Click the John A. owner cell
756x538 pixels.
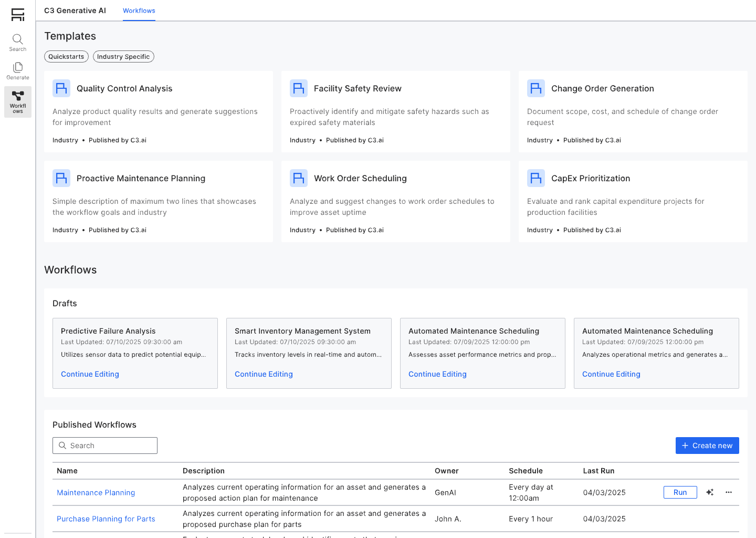448,519
